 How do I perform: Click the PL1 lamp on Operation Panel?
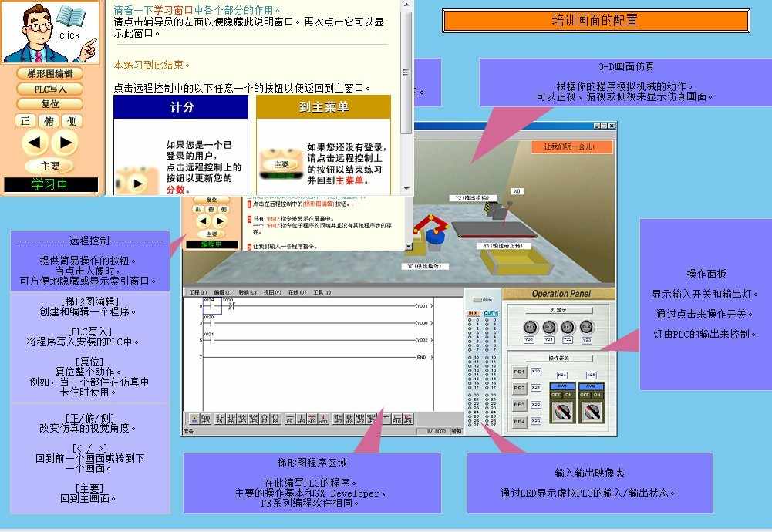(530, 327)
